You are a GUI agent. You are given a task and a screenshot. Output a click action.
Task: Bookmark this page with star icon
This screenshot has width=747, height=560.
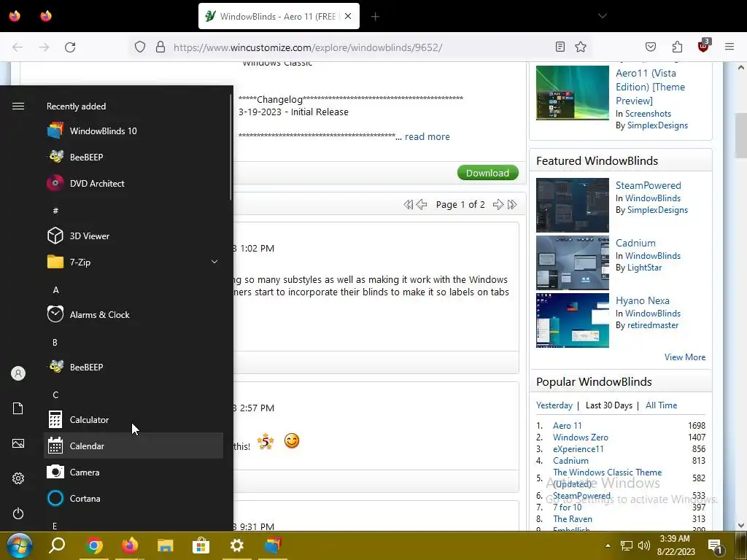click(580, 47)
